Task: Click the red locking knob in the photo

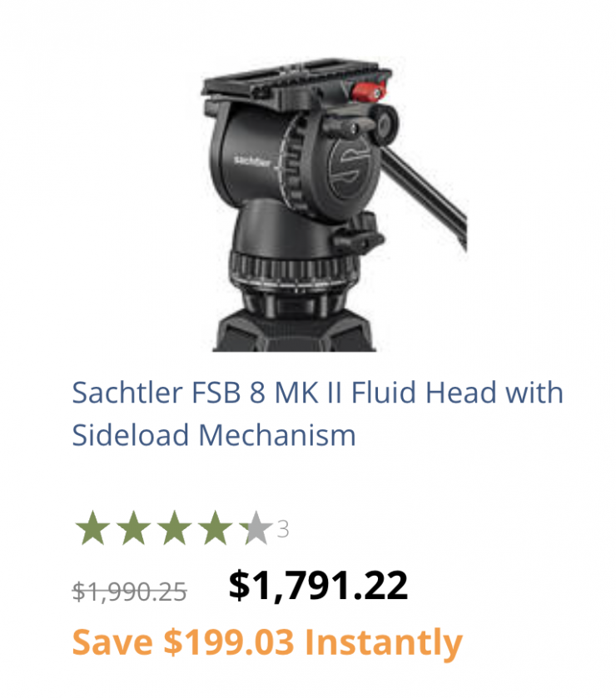Action: click(x=369, y=91)
